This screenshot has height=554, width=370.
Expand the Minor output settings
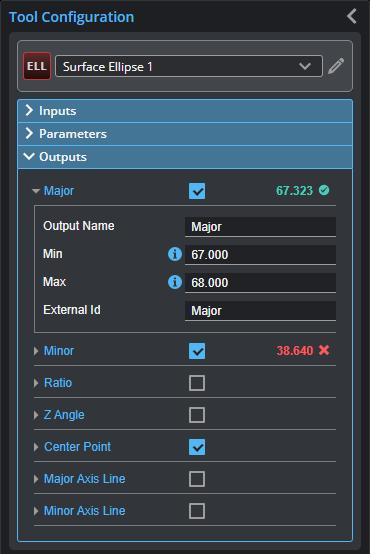tap(36, 351)
